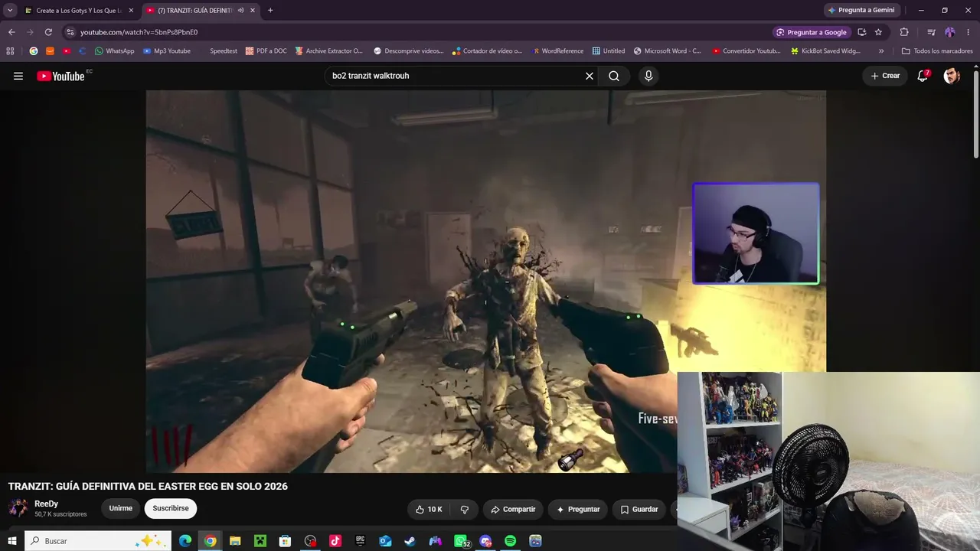Image resolution: width=980 pixels, height=551 pixels.
Task: Click the Compartir share button
Action: pyautogui.click(x=513, y=509)
